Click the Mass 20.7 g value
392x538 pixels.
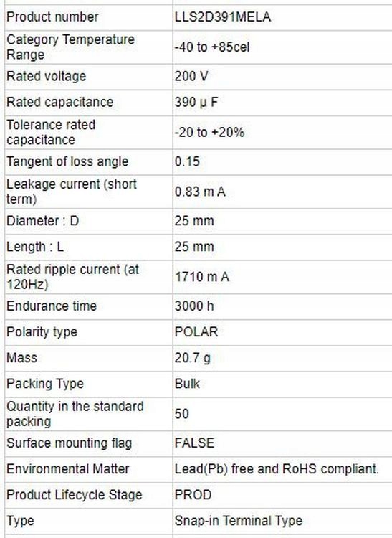tap(193, 358)
